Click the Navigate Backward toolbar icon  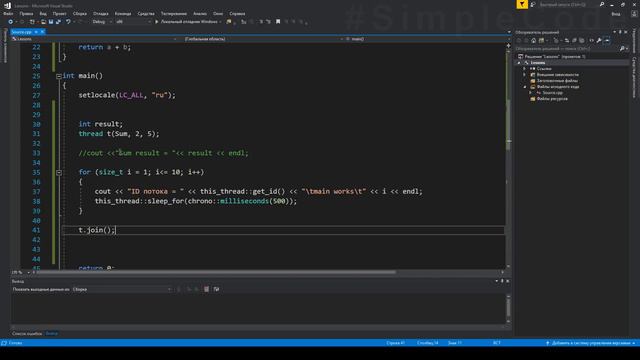pos(10,22)
